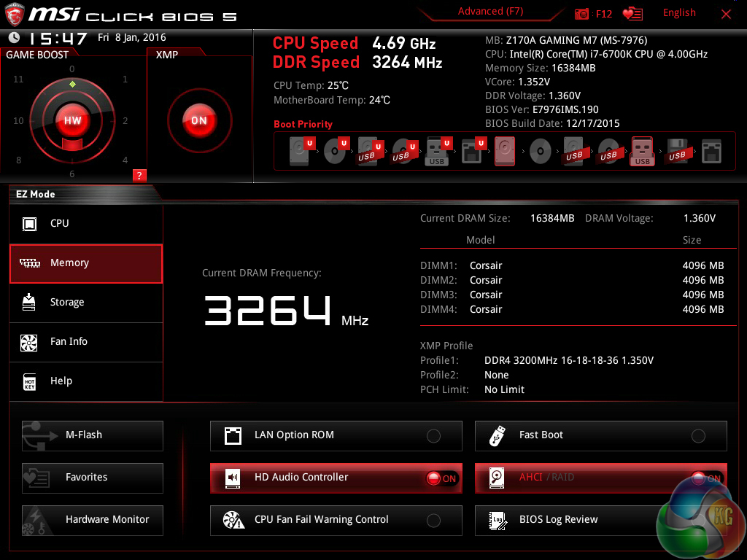Select the optical disc boot device with U badge
The image size is (747, 560).
tap(336, 151)
